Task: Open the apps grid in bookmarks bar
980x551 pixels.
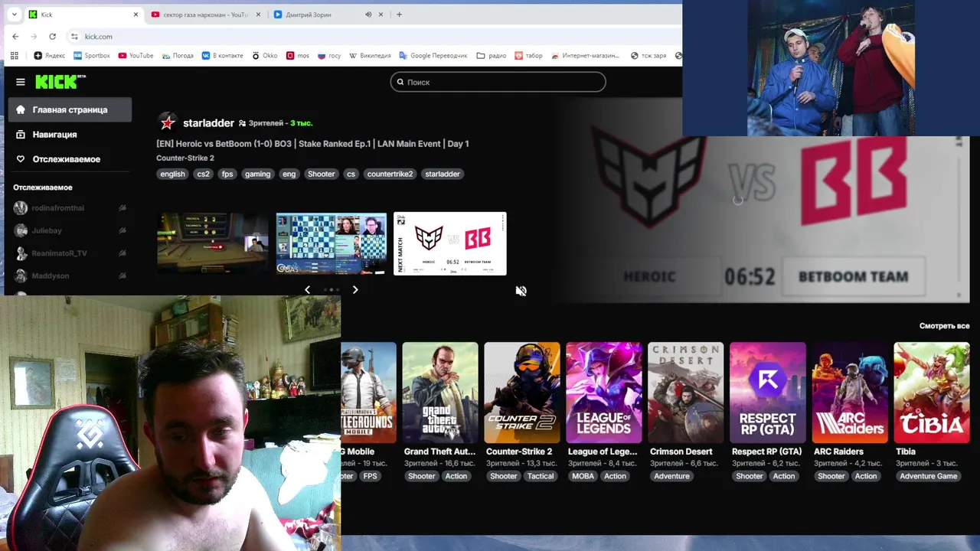Action: [15, 56]
